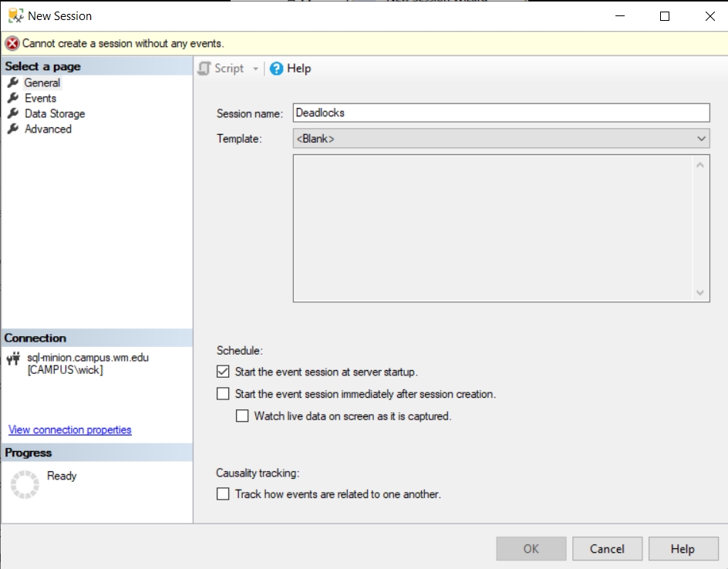Click the Help button at bottom right
Screen dimensions: 728x569
pos(682,549)
